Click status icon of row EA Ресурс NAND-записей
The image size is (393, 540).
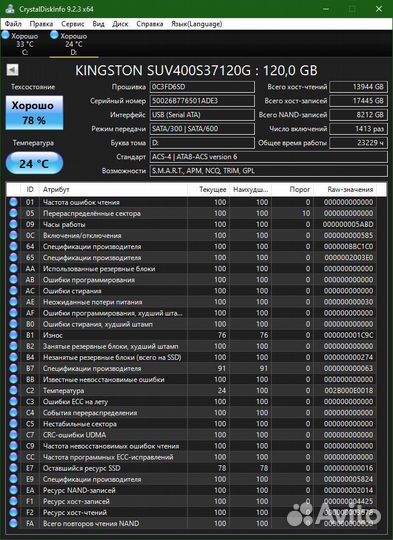[x=13, y=490]
